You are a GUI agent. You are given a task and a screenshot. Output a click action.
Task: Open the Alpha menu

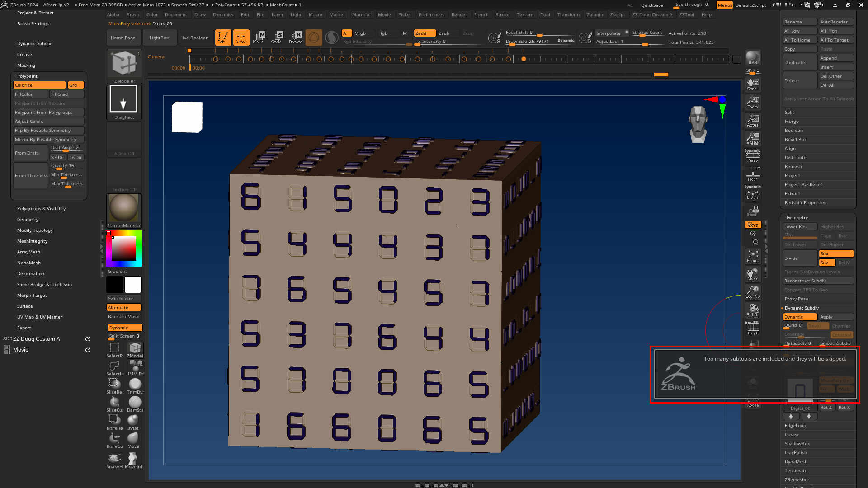point(113,14)
